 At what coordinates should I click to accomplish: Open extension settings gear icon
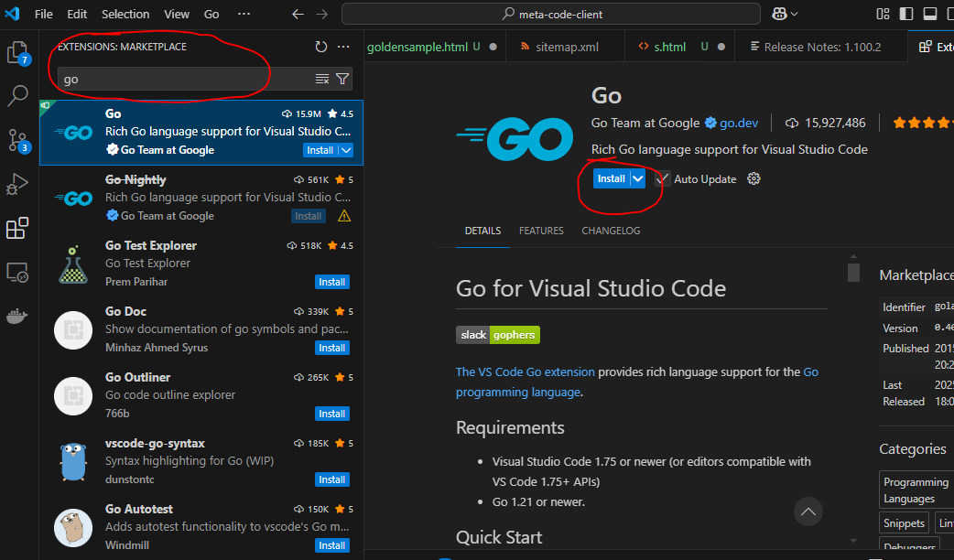click(753, 178)
